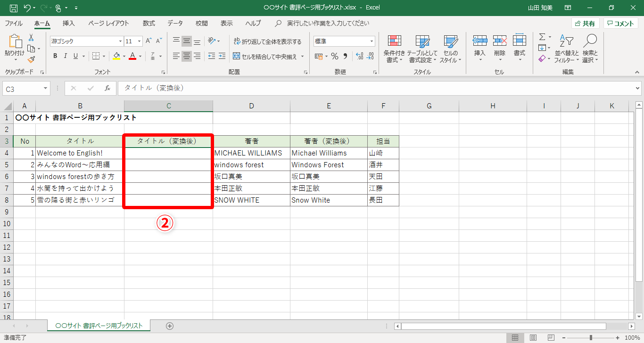Select sheet tab 〇〇サイト 書評ページ用ブックリスト
This screenshot has height=343, width=644.
click(x=99, y=326)
